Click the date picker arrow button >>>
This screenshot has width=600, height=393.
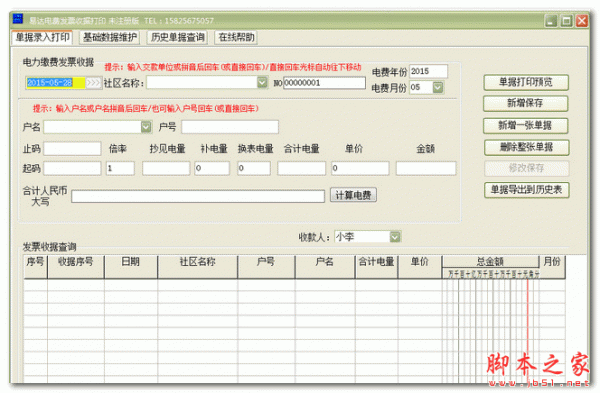(93, 83)
